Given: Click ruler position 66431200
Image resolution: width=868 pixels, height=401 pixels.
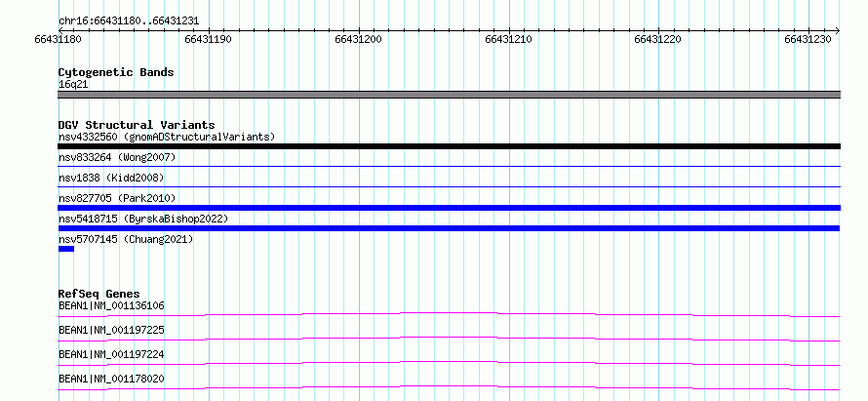Looking at the screenshot, I should (x=358, y=39).
